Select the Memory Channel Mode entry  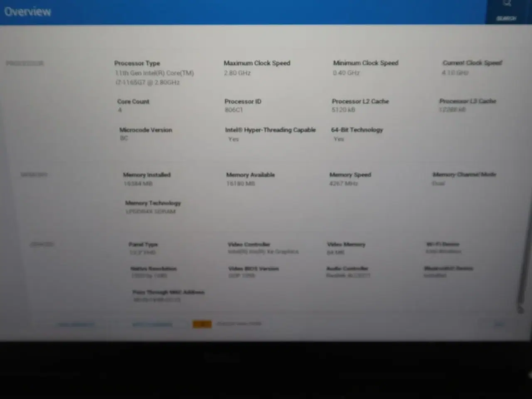[x=465, y=175]
